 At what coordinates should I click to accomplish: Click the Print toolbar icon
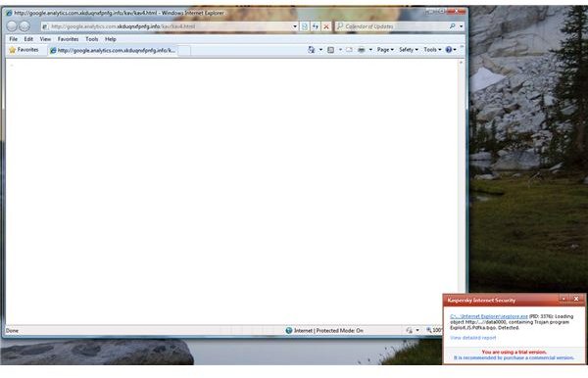click(x=361, y=49)
